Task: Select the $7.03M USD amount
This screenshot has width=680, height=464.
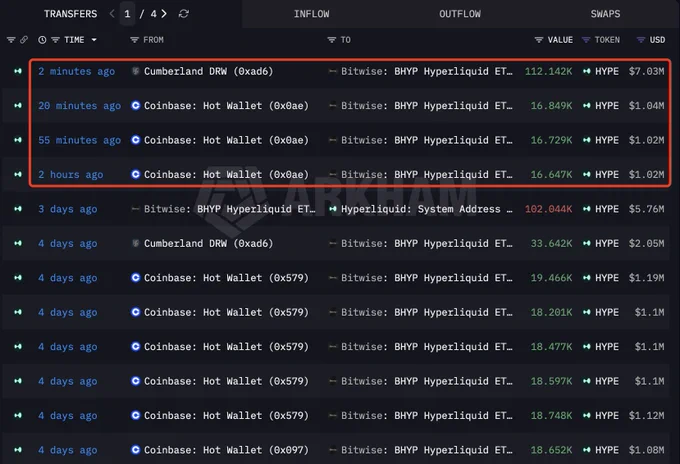Action: coord(647,71)
